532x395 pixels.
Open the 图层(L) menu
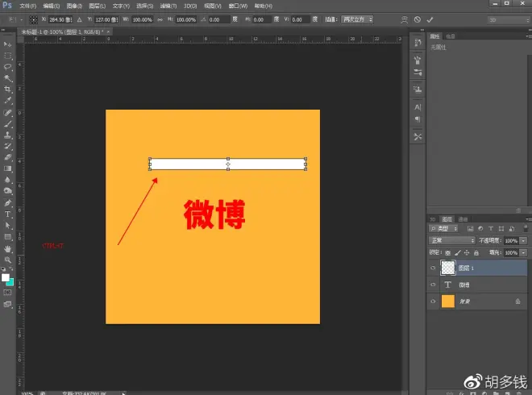click(x=97, y=6)
